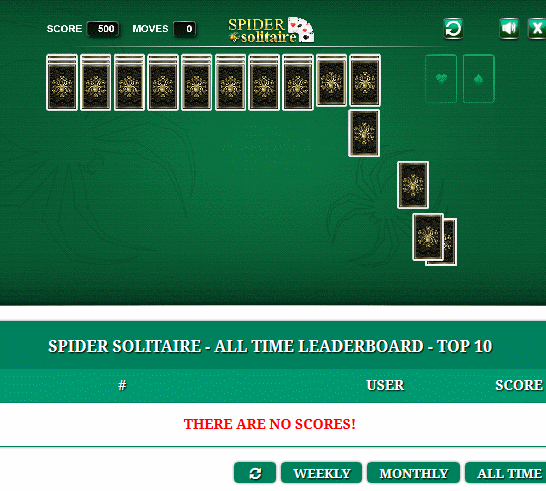Viewport: 546px width, 491px height.
Task: Click the Spider Solitaire logo
Action: 271,30
